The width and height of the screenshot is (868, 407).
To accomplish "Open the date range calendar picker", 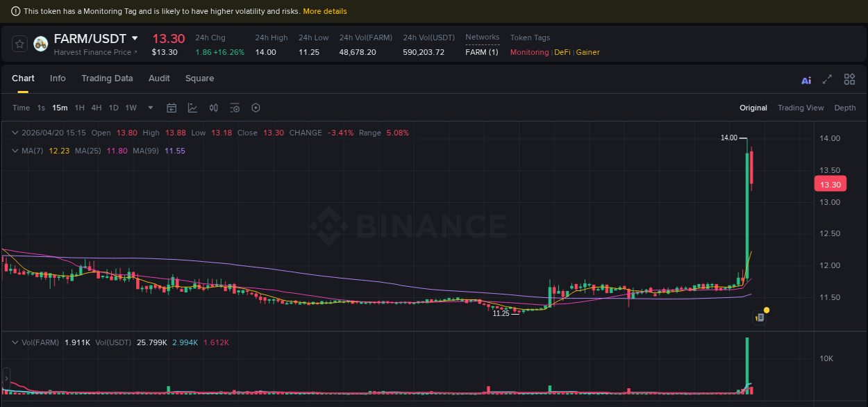I will point(172,108).
